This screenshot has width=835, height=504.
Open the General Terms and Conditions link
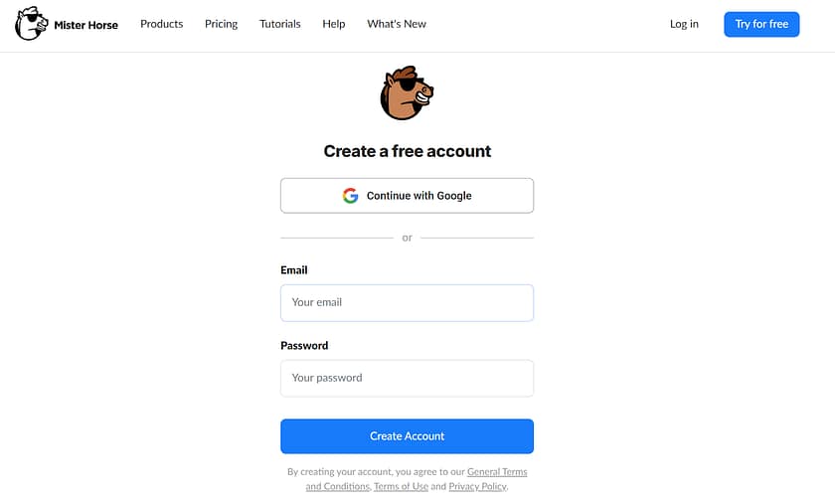(496, 472)
